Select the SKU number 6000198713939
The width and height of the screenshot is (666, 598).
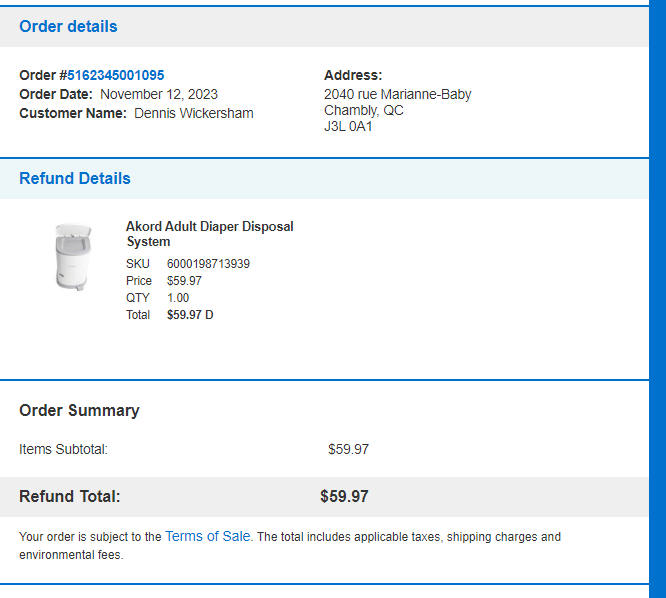(208, 264)
